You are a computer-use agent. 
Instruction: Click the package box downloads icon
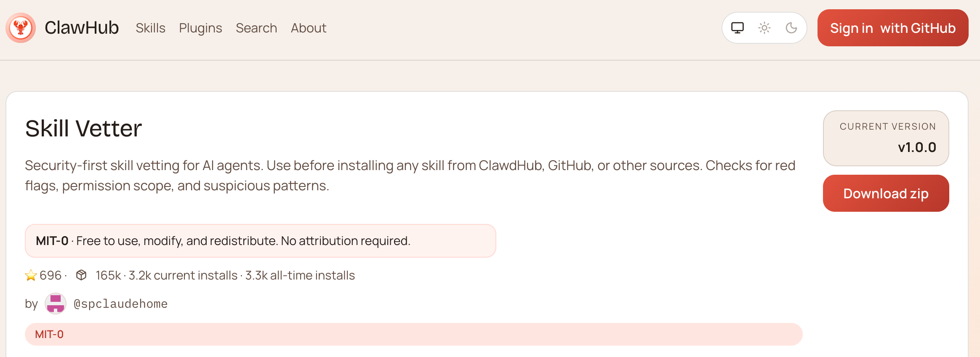(x=81, y=275)
